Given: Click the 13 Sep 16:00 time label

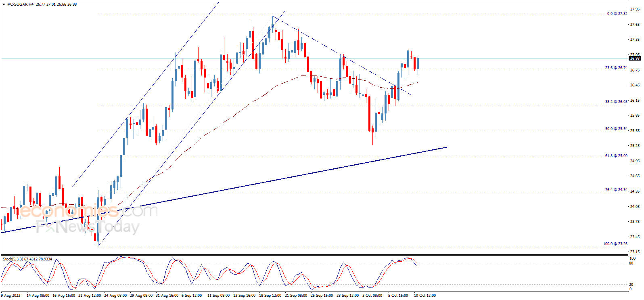Looking at the screenshot, I should [245, 296].
